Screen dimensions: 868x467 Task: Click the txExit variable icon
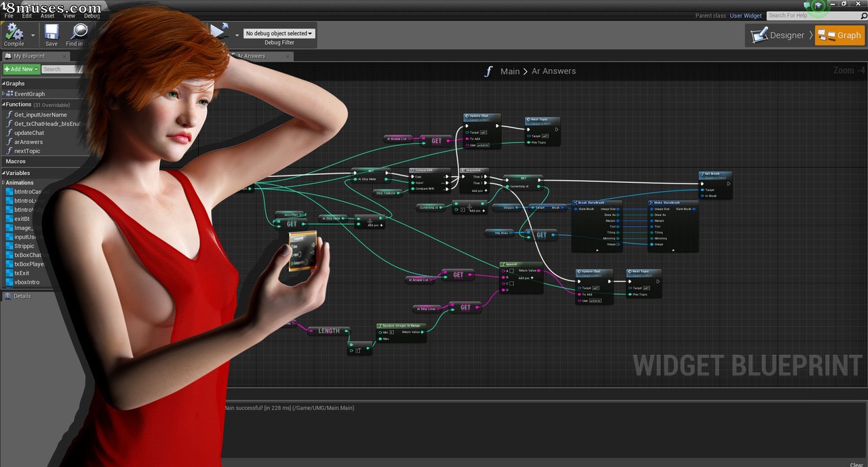point(9,273)
